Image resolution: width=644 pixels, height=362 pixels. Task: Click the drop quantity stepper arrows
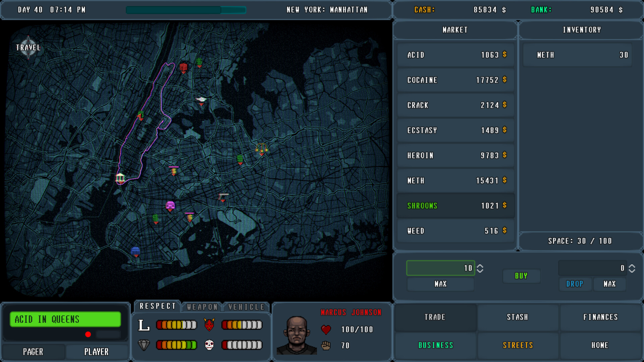(x=632, y=268)
